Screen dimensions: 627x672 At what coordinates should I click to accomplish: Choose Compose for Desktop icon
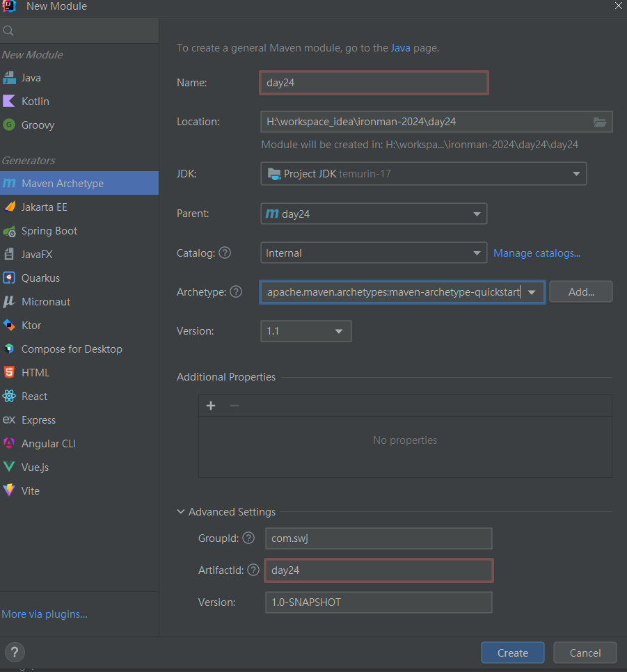coord(9,349)
